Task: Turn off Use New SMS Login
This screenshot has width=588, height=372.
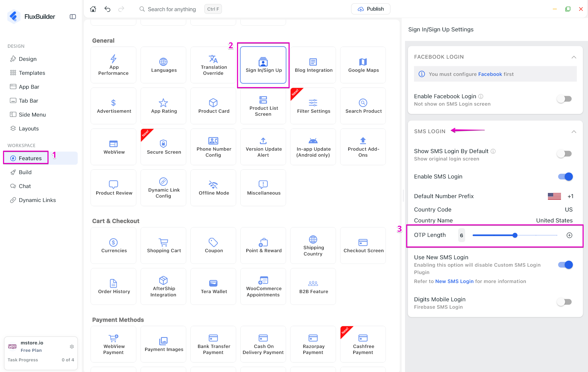Action: click(565, 265)
